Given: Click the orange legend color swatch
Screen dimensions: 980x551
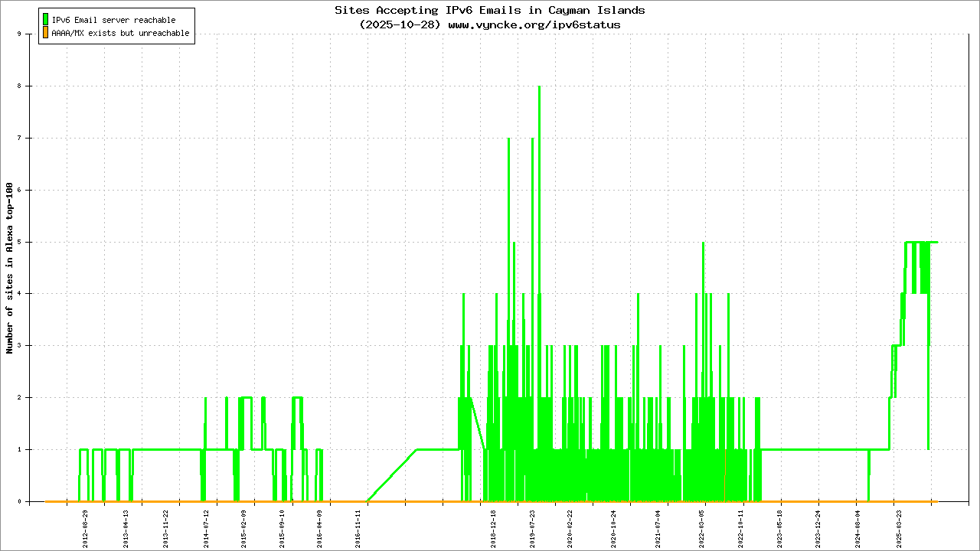Looking at the screenshot, I should [46, 33].
